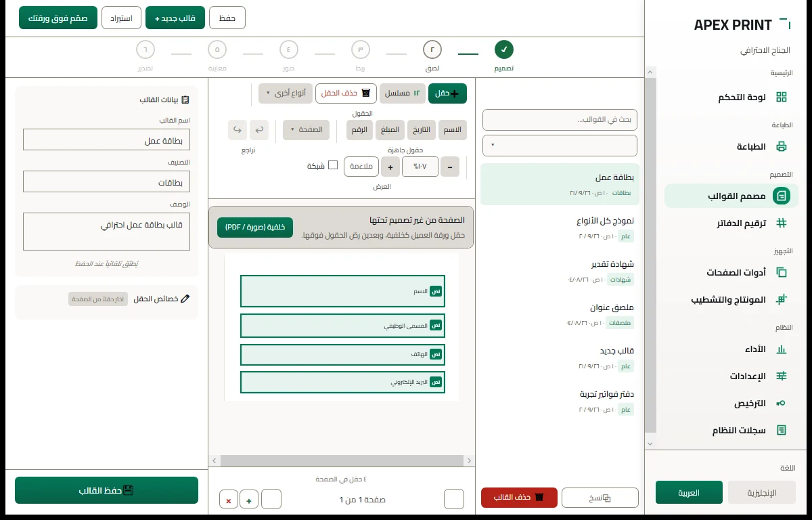The width and height of the screenshot is (812, 520).
Task: Insert ready field الرقم
Action: pos(359,129)
